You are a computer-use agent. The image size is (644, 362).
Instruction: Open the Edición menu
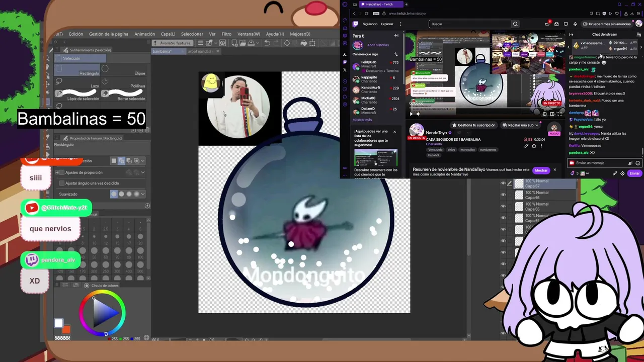[76, 34]
